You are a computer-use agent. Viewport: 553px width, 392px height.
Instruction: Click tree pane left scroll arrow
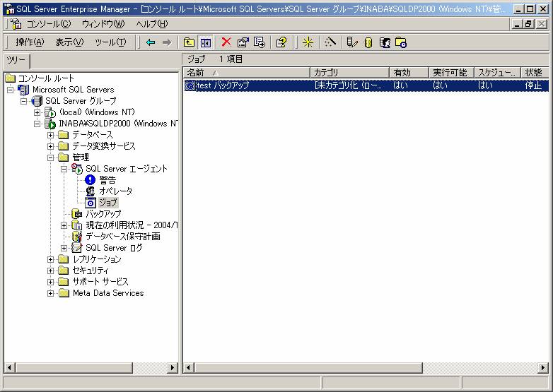pos(9,368)
